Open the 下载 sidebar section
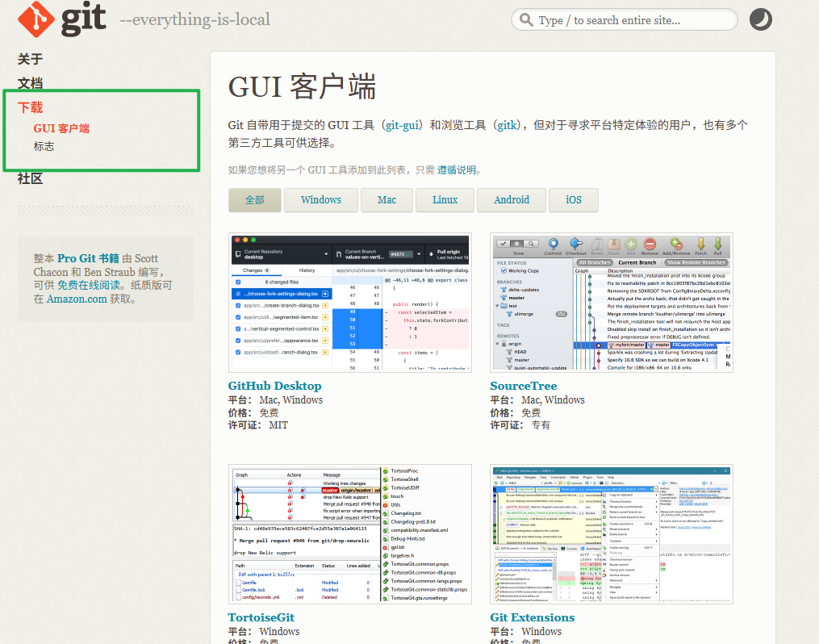 [x=31, y=107]
